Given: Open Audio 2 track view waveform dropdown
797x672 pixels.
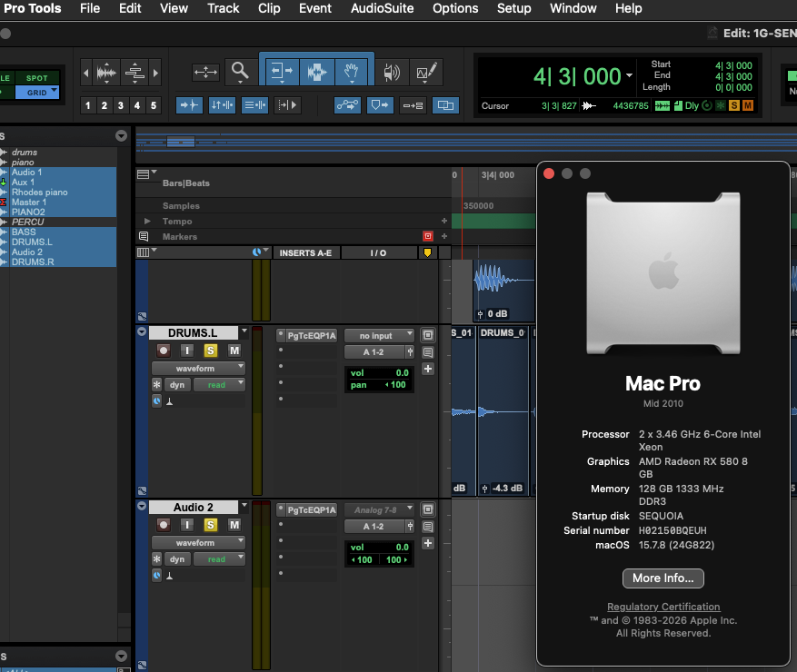Looking at the screenshot, I should pos(198,542).
